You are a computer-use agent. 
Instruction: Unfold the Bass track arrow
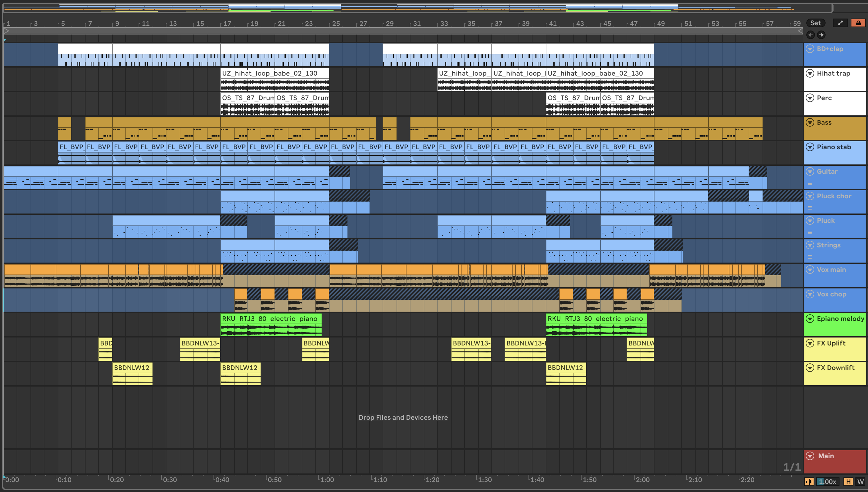810,122
